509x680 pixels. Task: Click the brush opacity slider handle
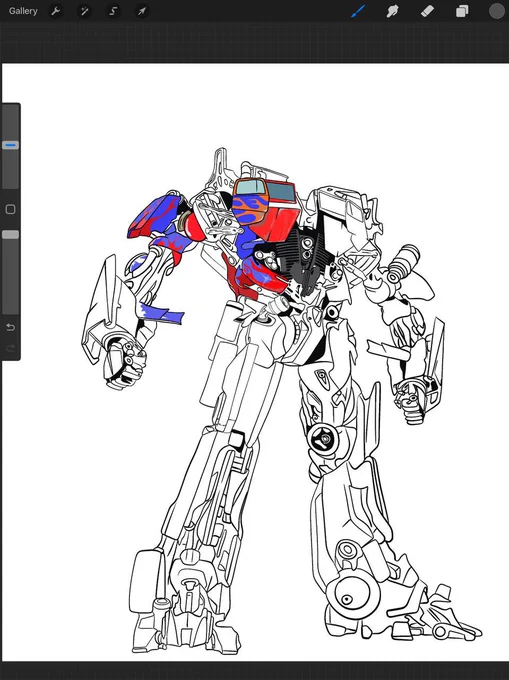pos(10,235)
